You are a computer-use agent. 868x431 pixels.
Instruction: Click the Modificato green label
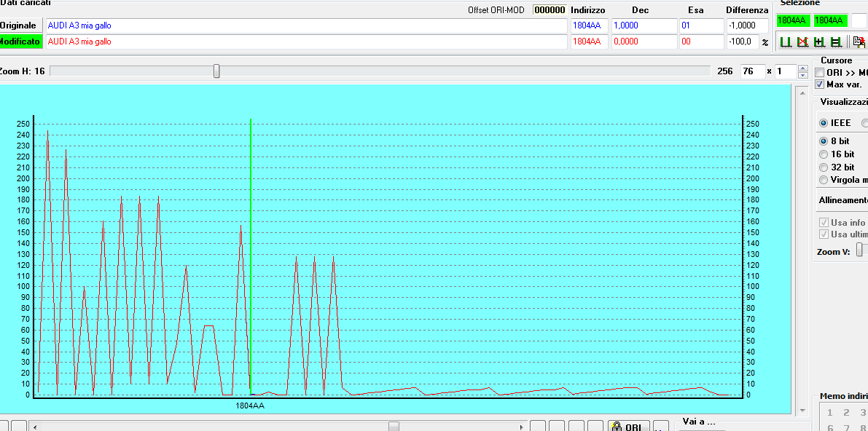pyautogui.click(x=20, y=41)
